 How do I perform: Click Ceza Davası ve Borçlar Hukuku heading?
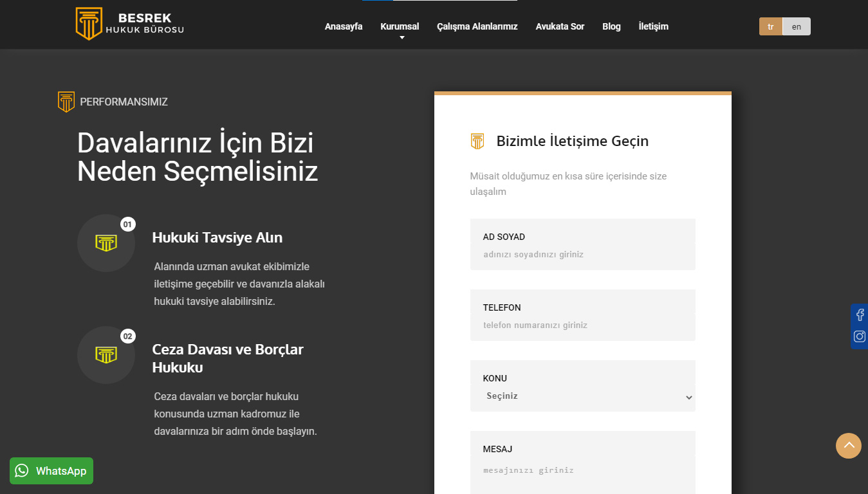coord(228,358)
